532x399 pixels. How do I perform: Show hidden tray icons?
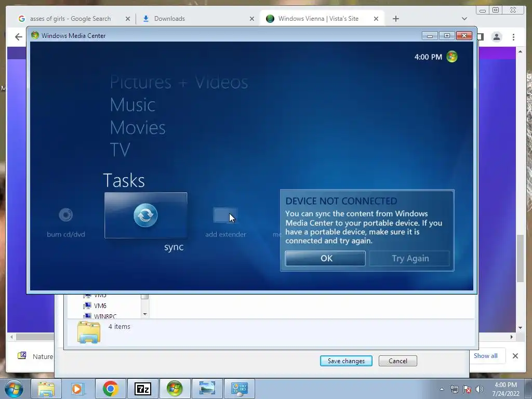point(442,389)
